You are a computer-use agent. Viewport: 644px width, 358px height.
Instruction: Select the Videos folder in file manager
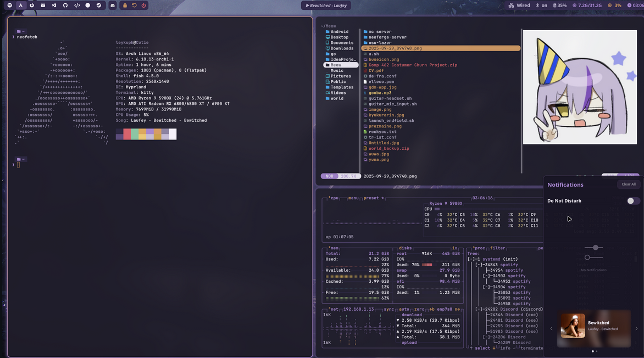(x=336, y=93)
